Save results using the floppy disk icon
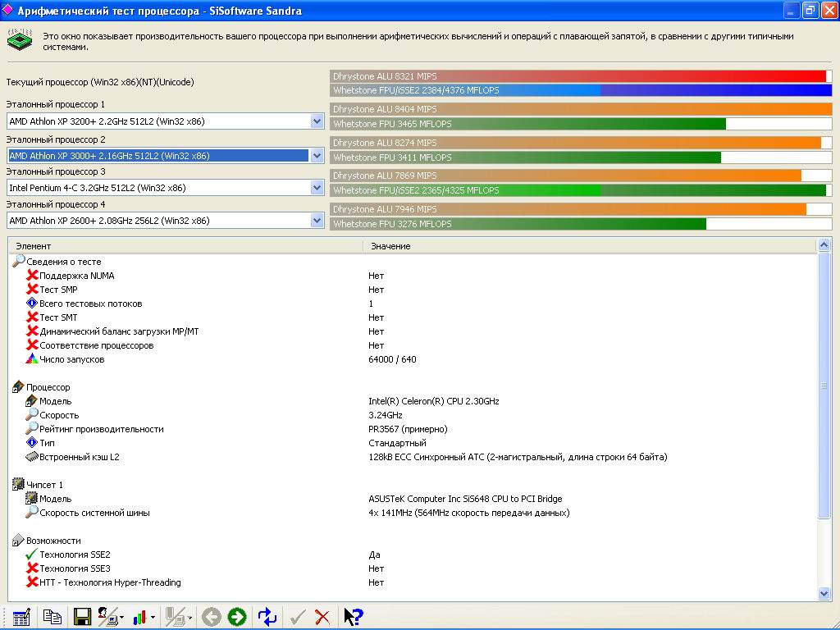The height and width of the screenshot is (630, 840). pyautogui.click(x=82, y=617)
